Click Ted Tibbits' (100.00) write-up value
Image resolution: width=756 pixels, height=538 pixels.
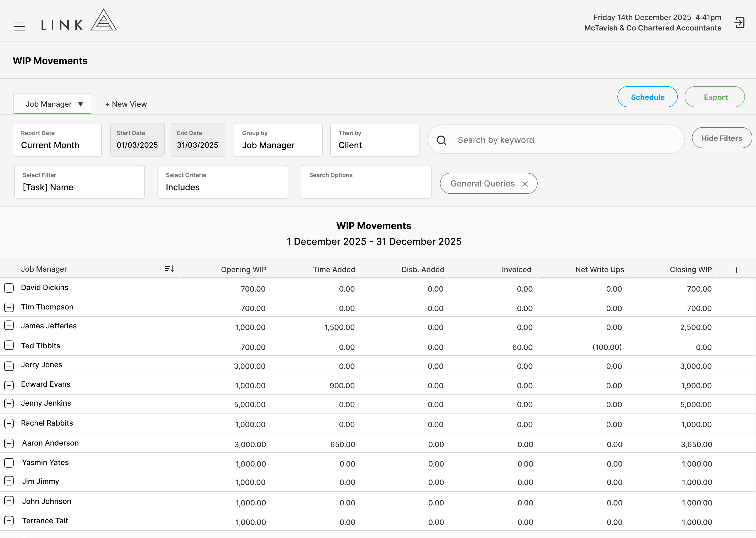(607, 347)
